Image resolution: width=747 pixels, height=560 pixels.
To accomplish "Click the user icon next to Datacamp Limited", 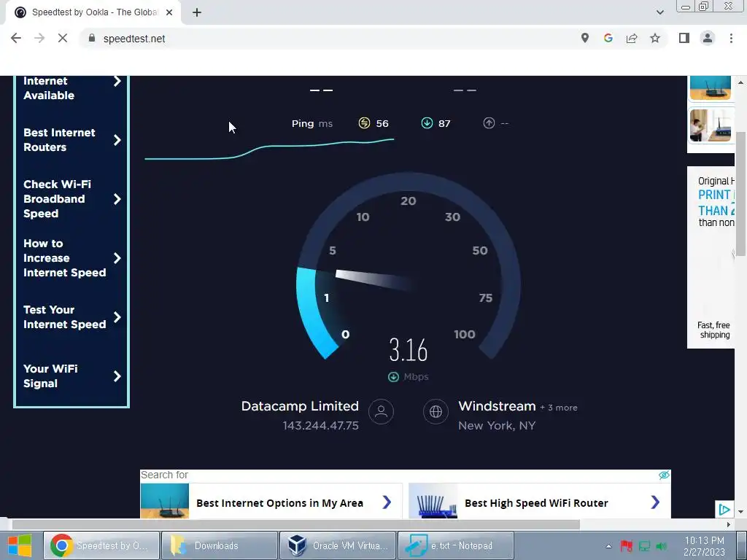I will coord(381,411).
